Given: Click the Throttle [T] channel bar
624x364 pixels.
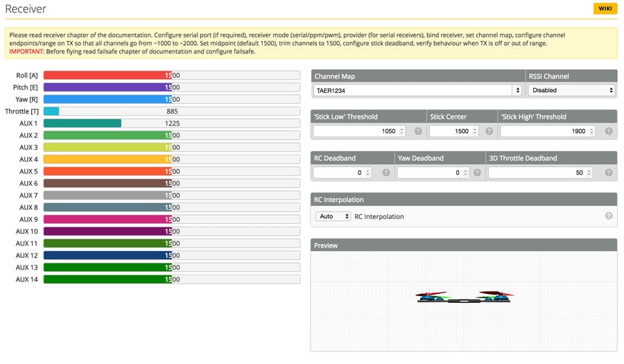Looking at the screenshot, I should pos(171,111).
